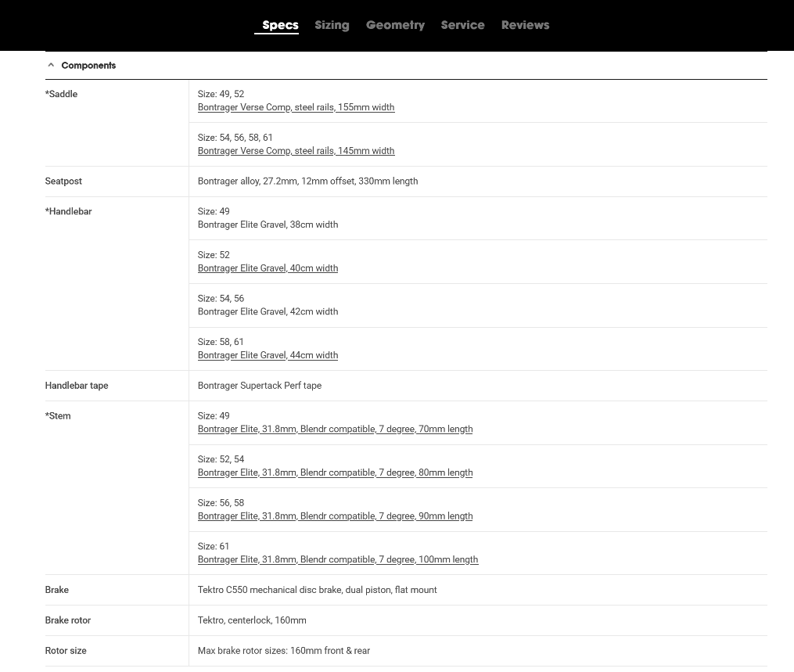Click 'Bontrager Supertack Perf tape' text
This screenshot has width=794, height=672.
tap(259, 386)
